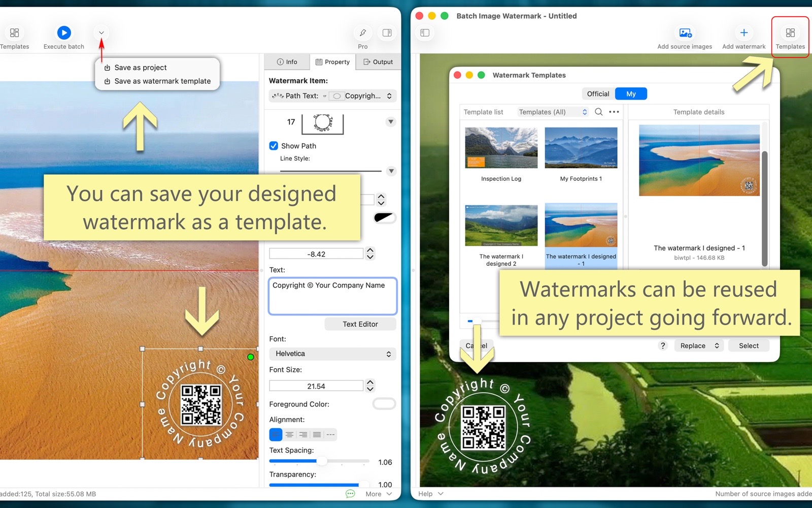The width and height of the screenshot is (812, 508).
Task: Click the Add watermark plus icon
Action: pyautogui.click(x=743, y=33)
